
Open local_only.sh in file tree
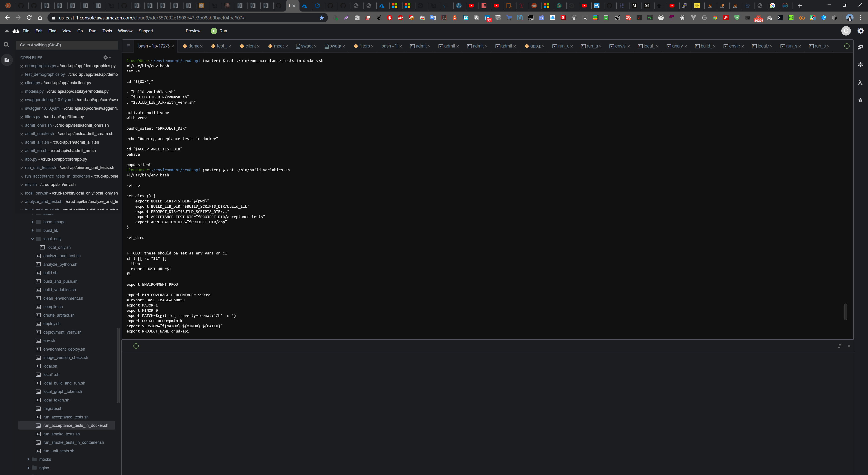point(59,247)
